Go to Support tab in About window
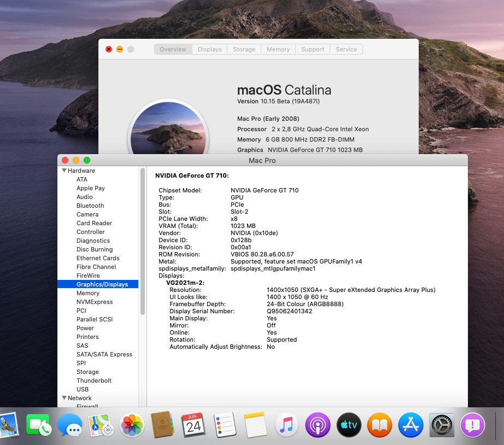This screenshot has height=445, width=504. [x=313, y=49]
